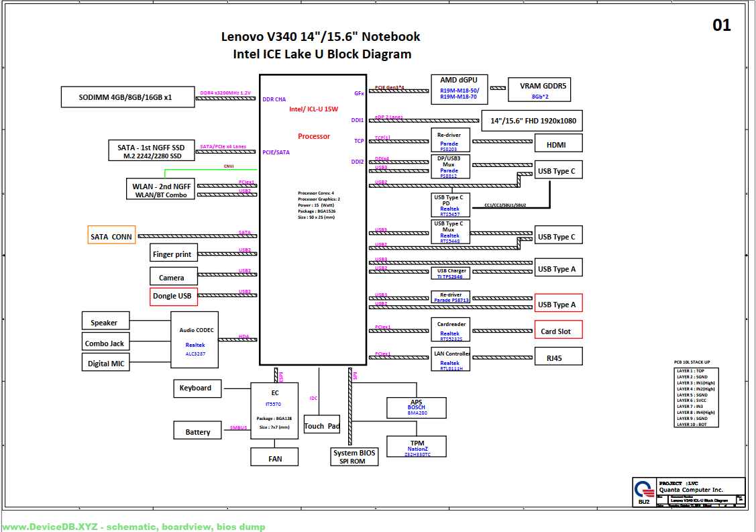The width and height of the screenshot is (756, 532).
Task: Select the "PCIE/SATA" pin label
Action: click(276, 152)
